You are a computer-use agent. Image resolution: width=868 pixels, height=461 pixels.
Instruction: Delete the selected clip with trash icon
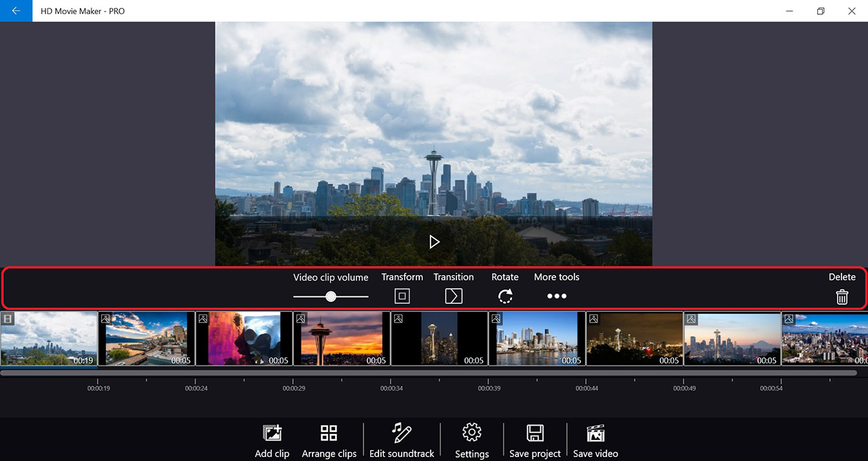[842, 296]
